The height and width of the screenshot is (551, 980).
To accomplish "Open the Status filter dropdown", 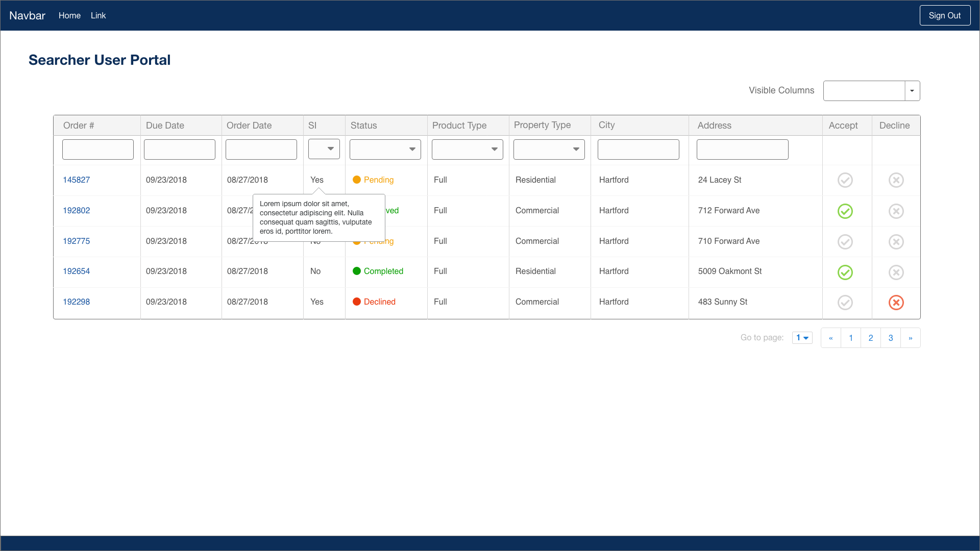I will click(385, 149).
